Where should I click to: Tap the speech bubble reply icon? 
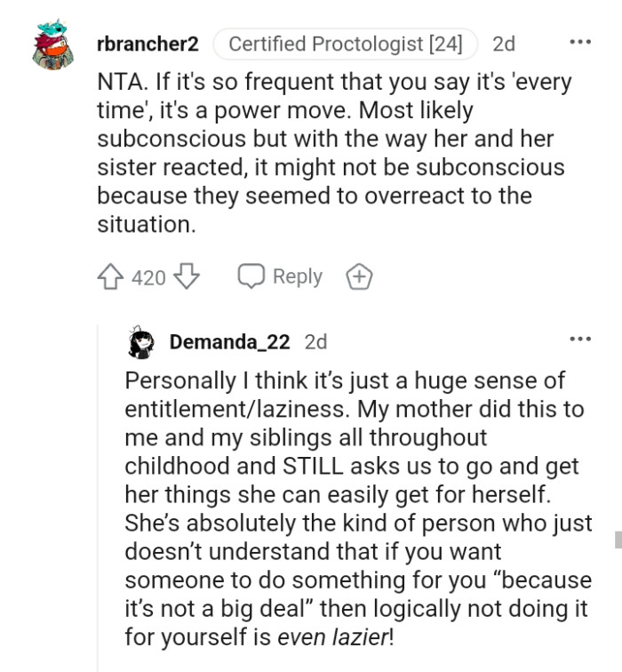[251, 276]
